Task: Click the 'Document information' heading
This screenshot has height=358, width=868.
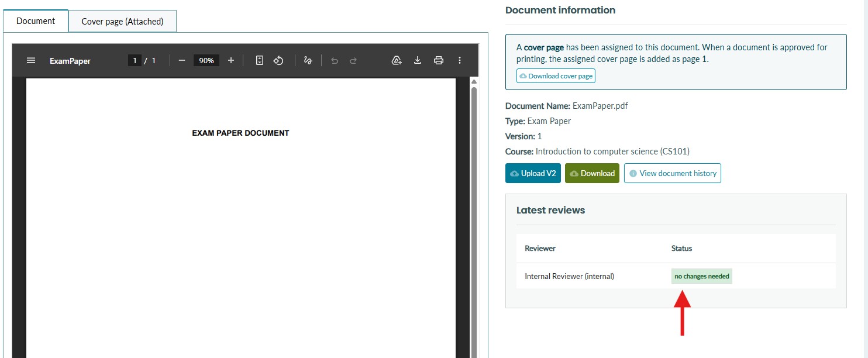Action: click(560, 10)
